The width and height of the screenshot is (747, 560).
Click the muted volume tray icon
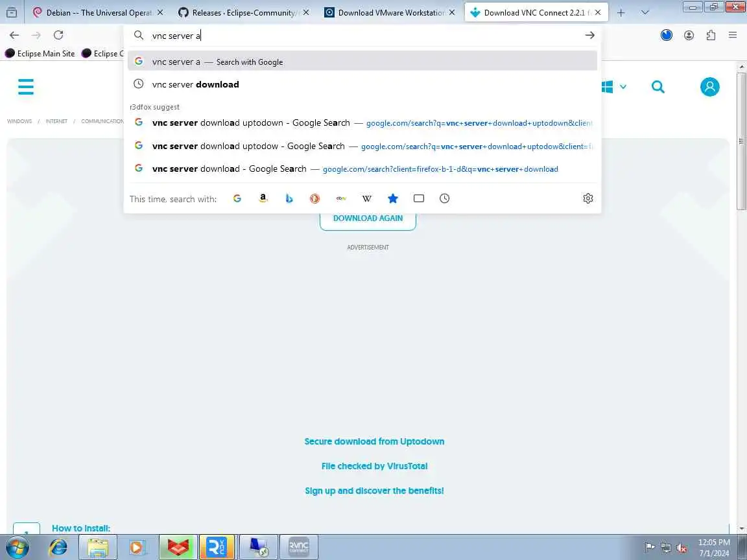pos(682,548)
